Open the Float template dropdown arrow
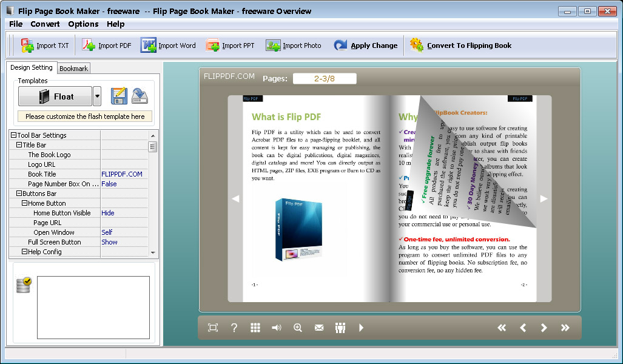 [x=96, y=96]
